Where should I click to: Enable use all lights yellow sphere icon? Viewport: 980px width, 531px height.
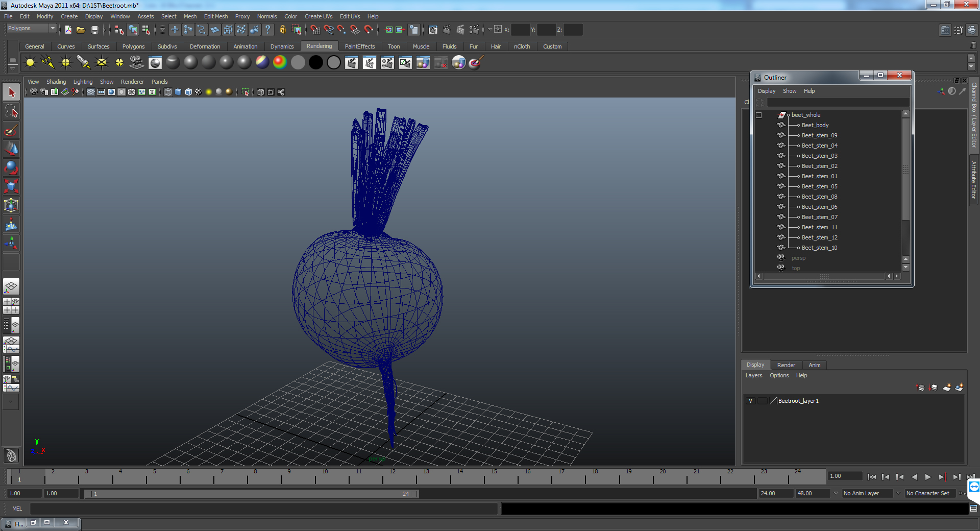coord(209,92)
